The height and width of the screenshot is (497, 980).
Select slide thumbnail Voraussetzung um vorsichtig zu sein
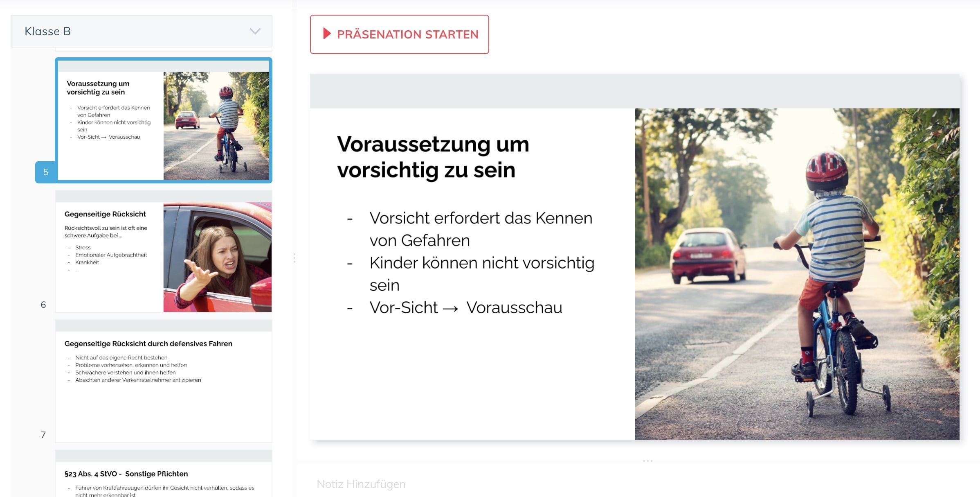tap(164, 120)
